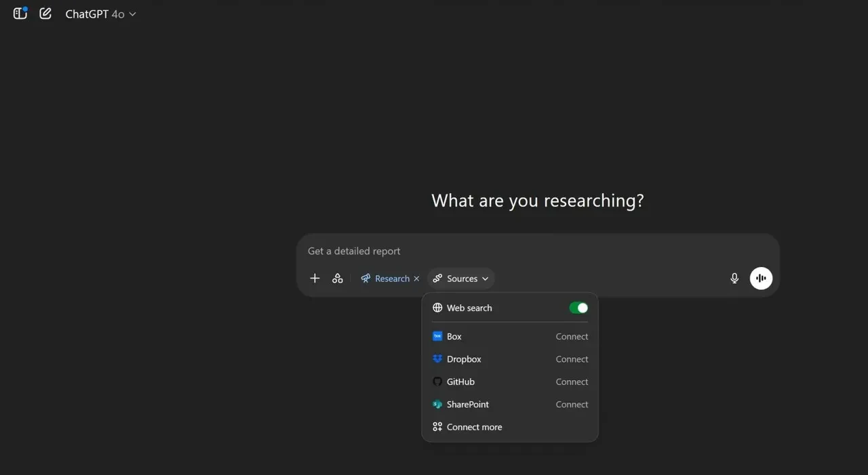The image size is (868, 475).
Task: Click the microphone dictation icon
Action: [x=734, y=278]
